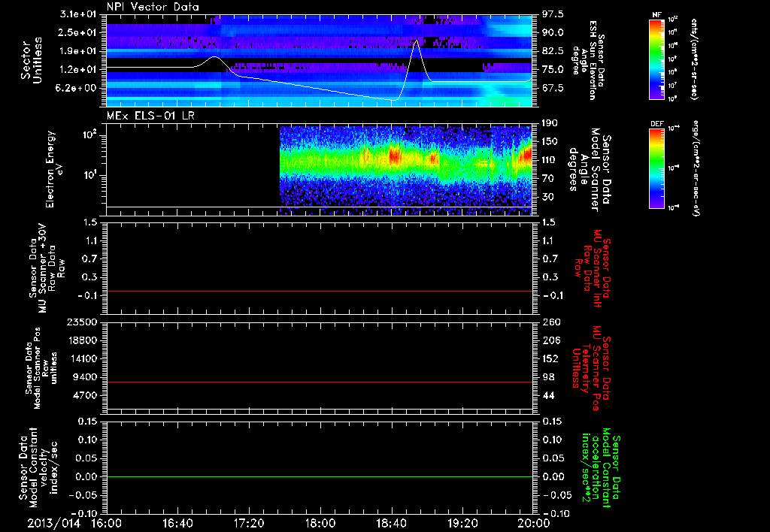Click the 75.0 sun elevation axis value
This screenshot has height=532, width=770.
click(x=553, y=70)
